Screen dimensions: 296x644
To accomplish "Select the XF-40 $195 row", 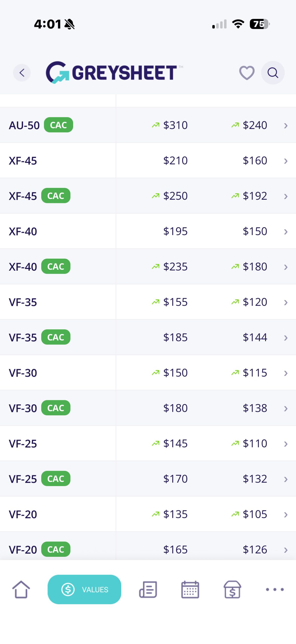I will tap(148, 231).
